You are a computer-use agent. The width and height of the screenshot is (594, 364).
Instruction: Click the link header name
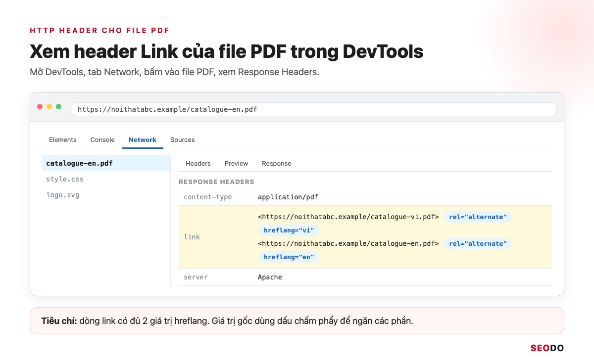pos(192,237)
